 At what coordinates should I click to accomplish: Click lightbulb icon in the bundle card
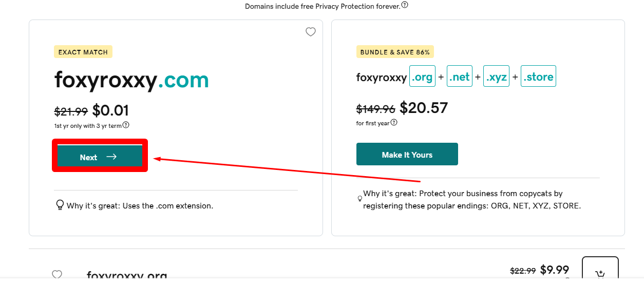tap(359, 199)
